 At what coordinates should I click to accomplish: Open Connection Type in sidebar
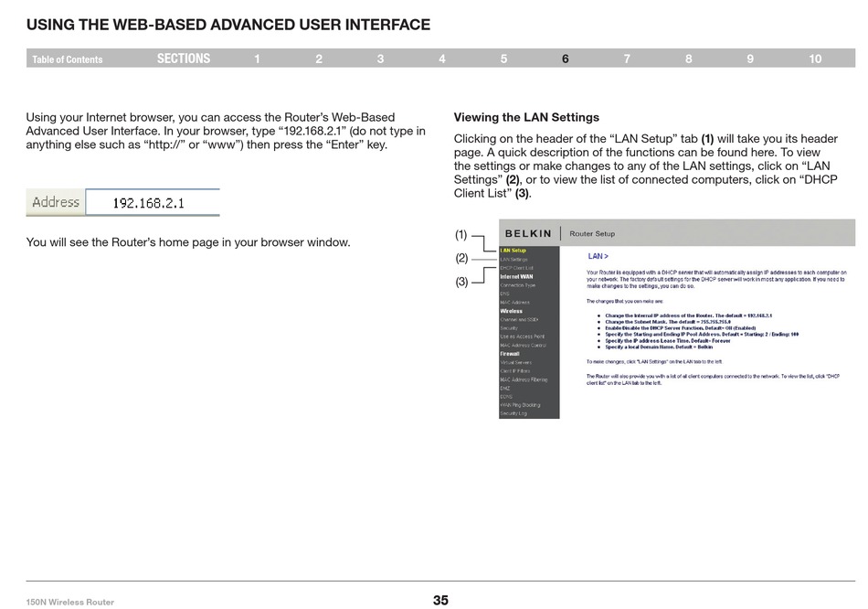coord(517,285)
